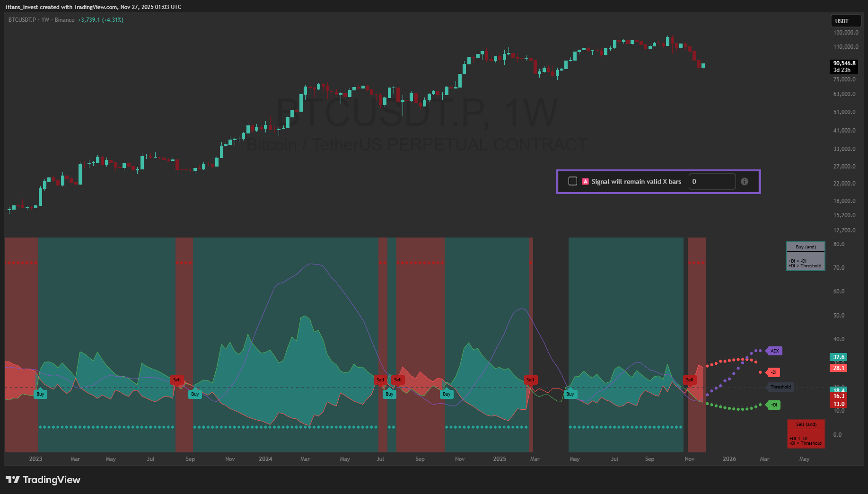This screenshot has width=868, height=494.
Task: Click the Sell marker before March 2025
Action: click(530, 379)
